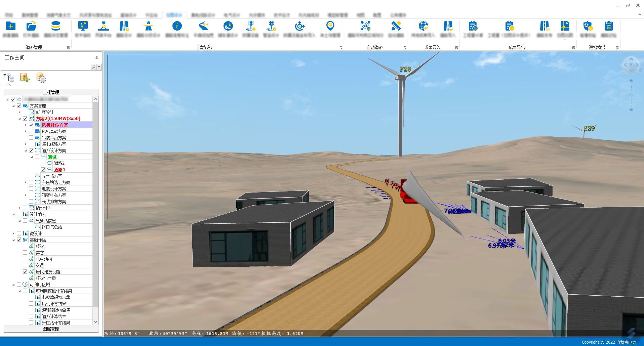
Task: Click the workspace search input field
Action: tap(46, 67)
